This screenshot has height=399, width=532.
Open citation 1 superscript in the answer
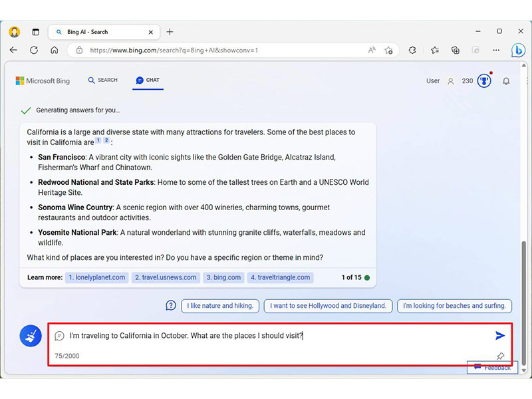(98, 140)
